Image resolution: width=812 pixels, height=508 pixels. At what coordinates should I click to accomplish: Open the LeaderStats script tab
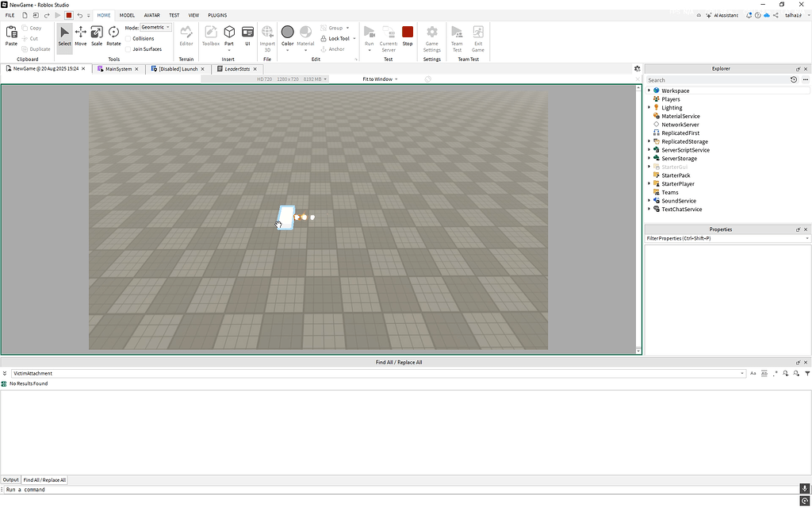click(x=237, y=69)
